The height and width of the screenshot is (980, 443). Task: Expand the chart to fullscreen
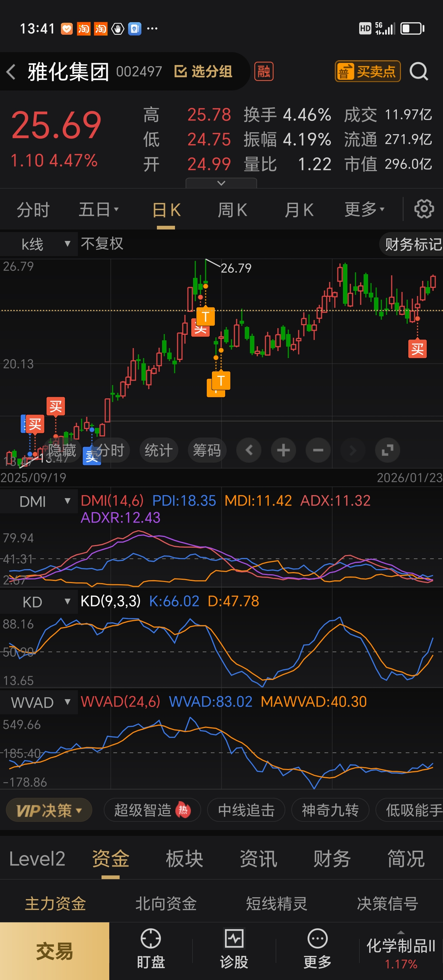(x=387, y=450)
